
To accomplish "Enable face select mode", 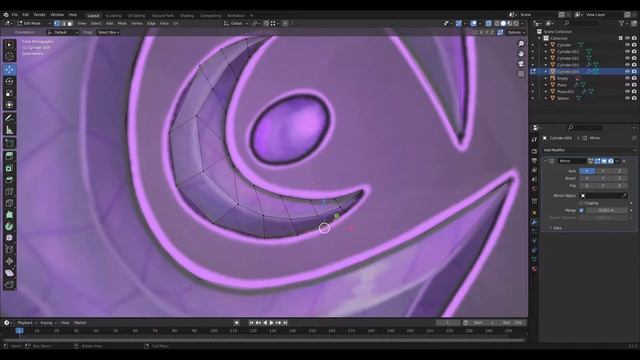I will pos(70,24).
